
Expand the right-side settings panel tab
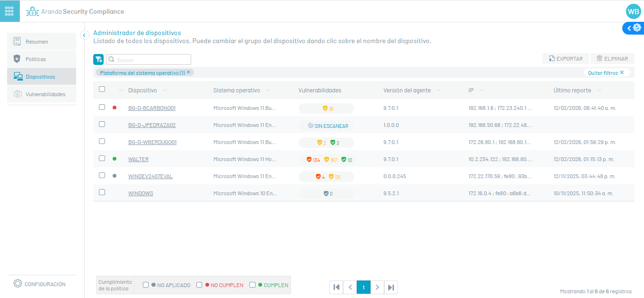(633, 28)
